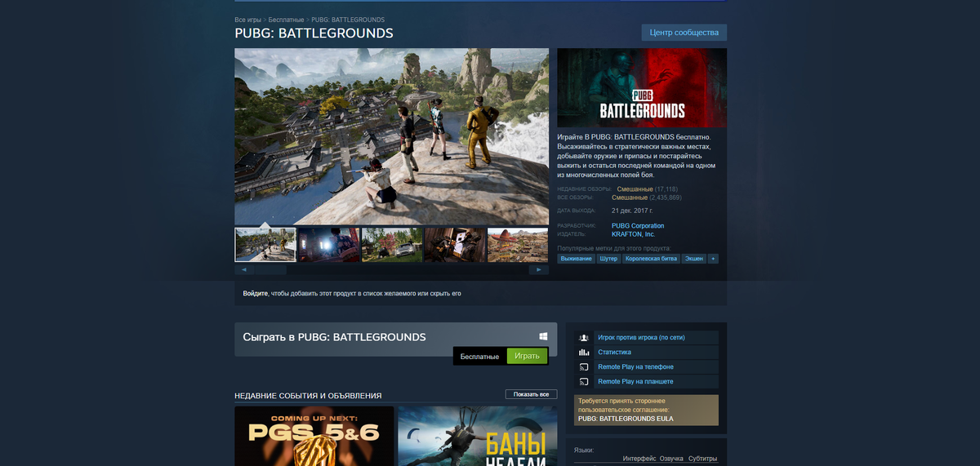Select the 'Шутер' tag
The image size is (980, 466).
pos(608,259)
